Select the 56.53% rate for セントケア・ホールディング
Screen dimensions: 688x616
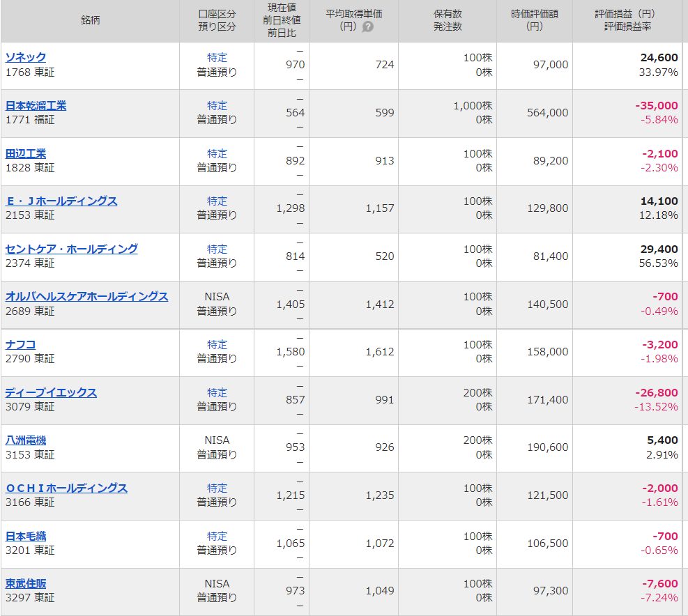pyautogui.click(x=659, y=263)
